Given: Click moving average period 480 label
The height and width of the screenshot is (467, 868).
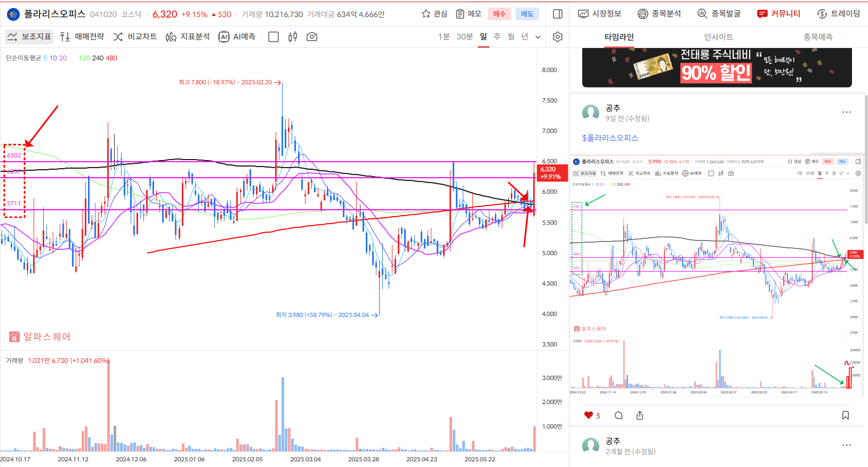Looking at the screenshot, I should click(x=111, y=58).
